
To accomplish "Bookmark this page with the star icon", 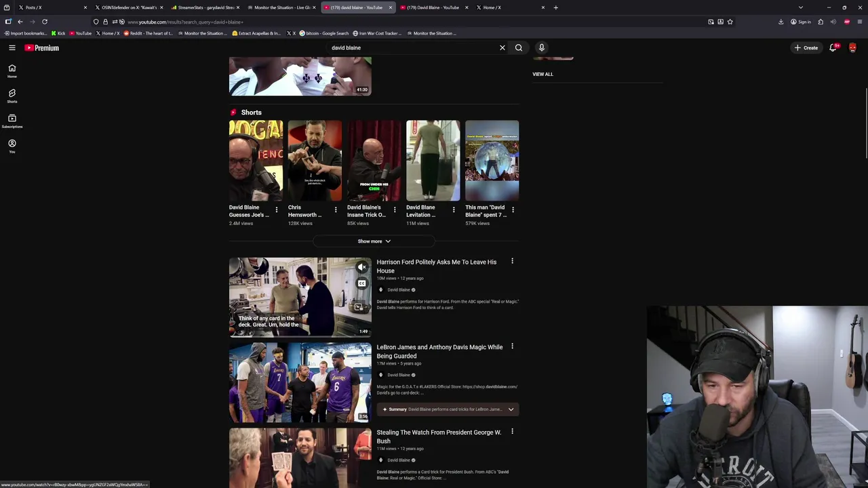I will pos(730,22).
